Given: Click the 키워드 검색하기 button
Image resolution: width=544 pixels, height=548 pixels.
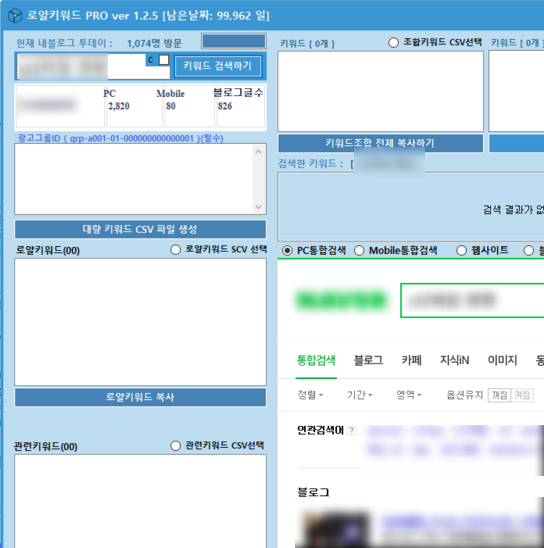Looking at the screenshot, I should 218,66.
